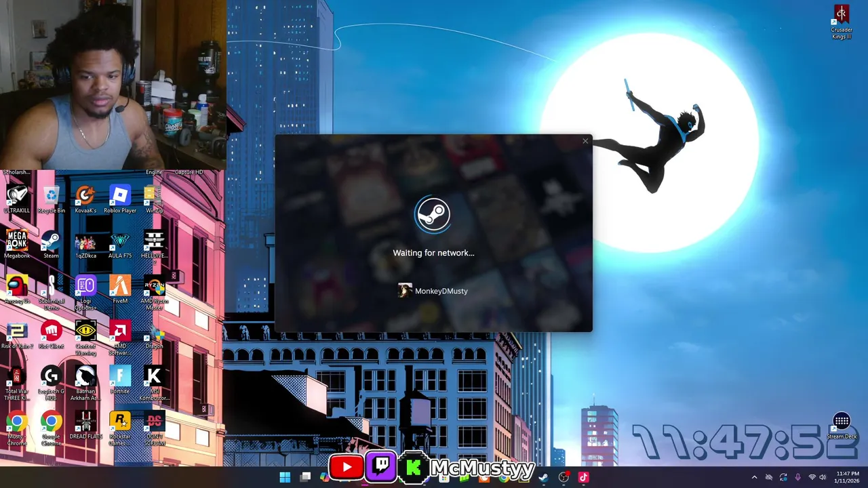Switch to Steam on the taskbar
The height and width of the screenshot is (488, 868).
[543, 477]
